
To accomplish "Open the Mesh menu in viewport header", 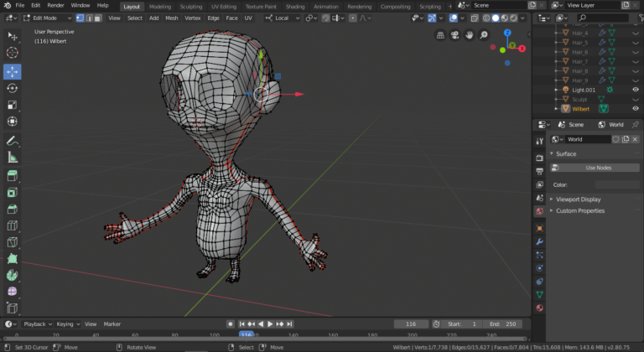I will [x=171, y=18].
